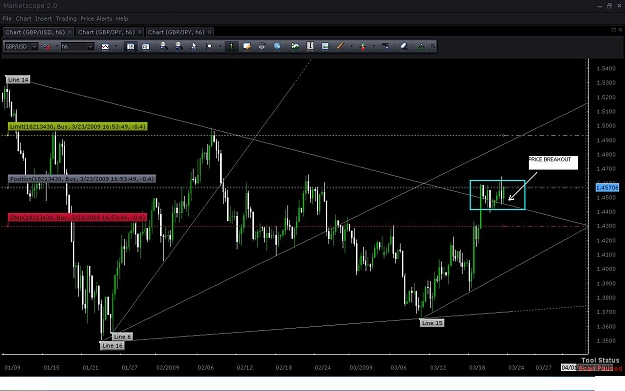Click the order lines toolbar icon
Viewport: 625px width, 391px height.
[385, 47]
